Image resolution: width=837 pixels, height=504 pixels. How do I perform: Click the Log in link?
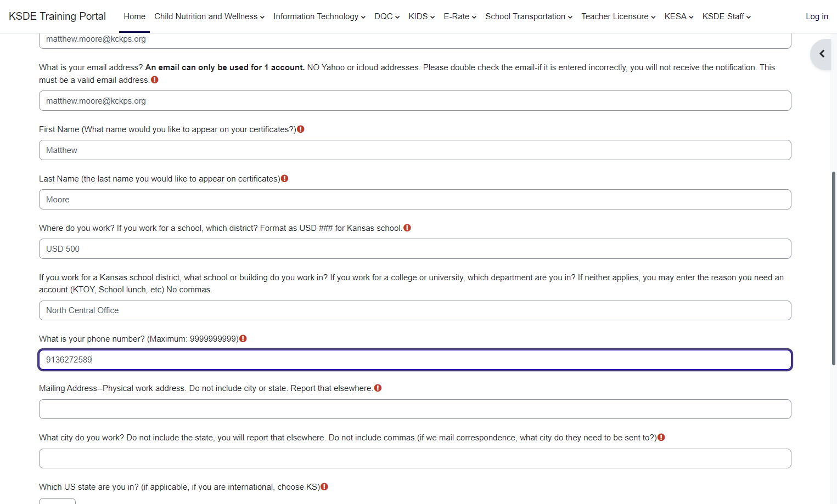817,16
